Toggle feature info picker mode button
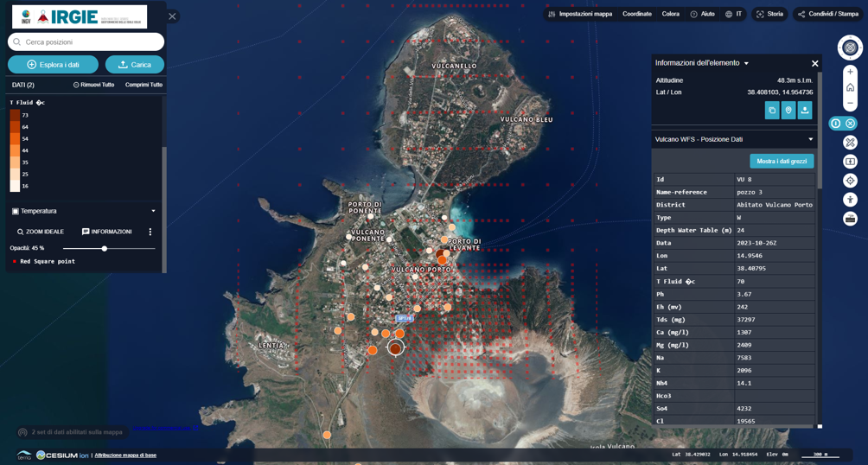This screenshot has height=465, width=868. pyautogui.click(x=836, y=124)
